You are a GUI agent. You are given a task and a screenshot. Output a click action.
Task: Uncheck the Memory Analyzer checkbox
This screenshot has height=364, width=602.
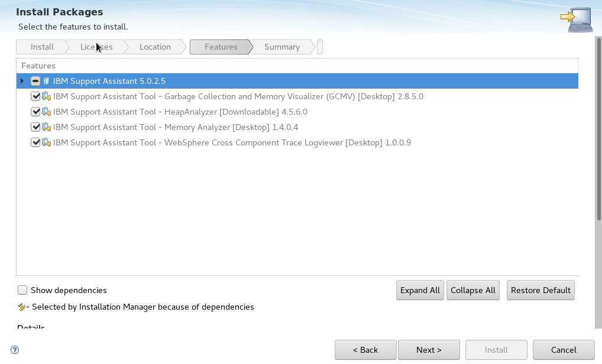point(35,127)
